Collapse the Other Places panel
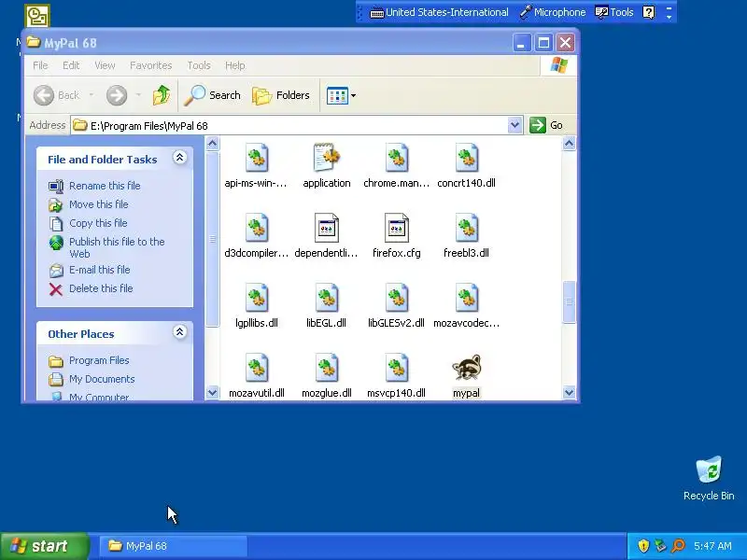Image resolution: width=747 pixels, height=560 pixels. [x=179, y=332]
